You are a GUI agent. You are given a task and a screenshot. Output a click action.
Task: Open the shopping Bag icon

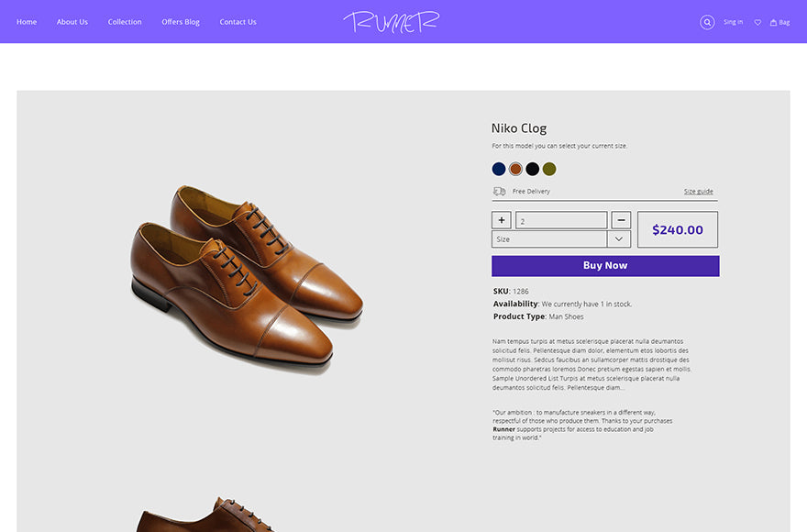pyautogui.click(x=779, y=22)
